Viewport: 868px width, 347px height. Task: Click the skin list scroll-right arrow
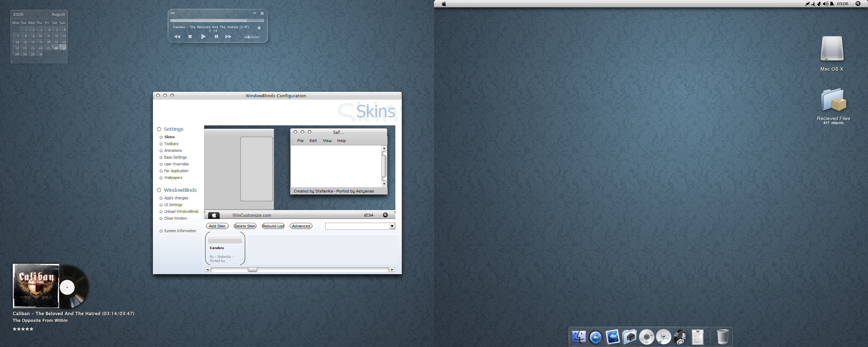[x=392, y=270]
